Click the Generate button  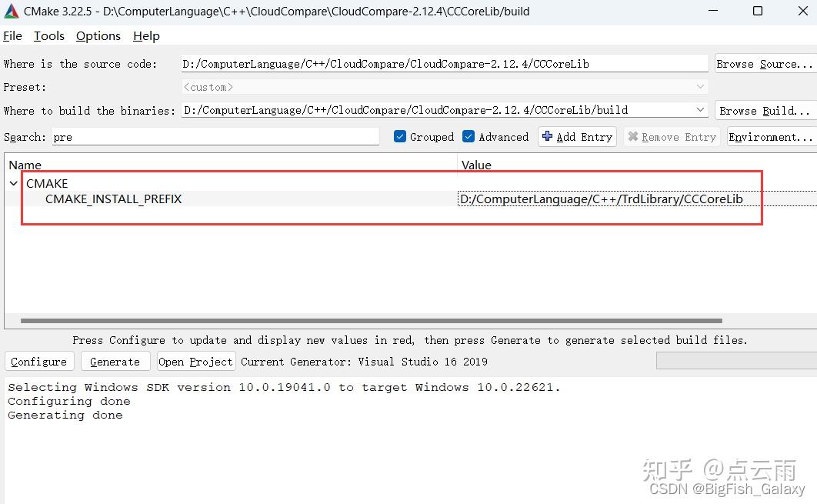pyautogui.click(x=115, y=361)
